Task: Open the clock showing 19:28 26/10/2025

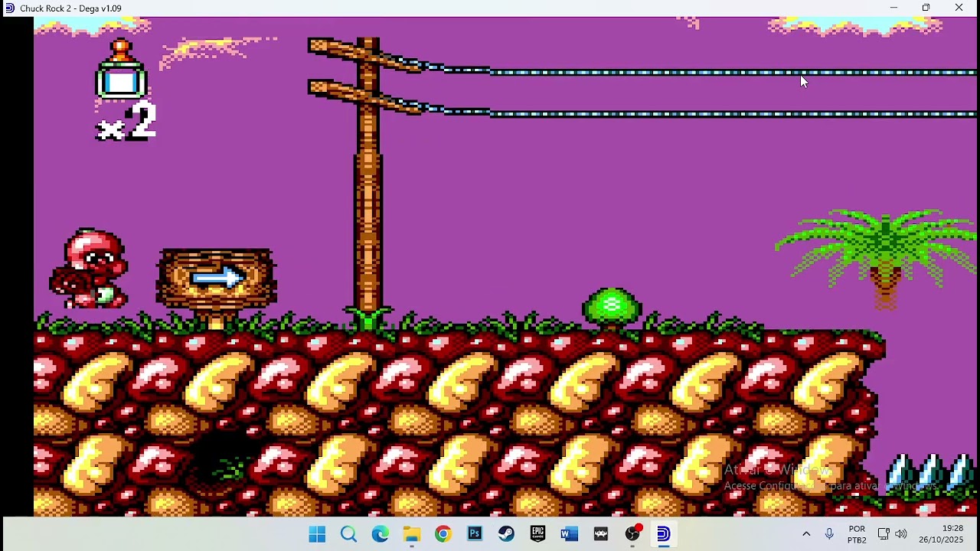Action: (x=941, y=534)
